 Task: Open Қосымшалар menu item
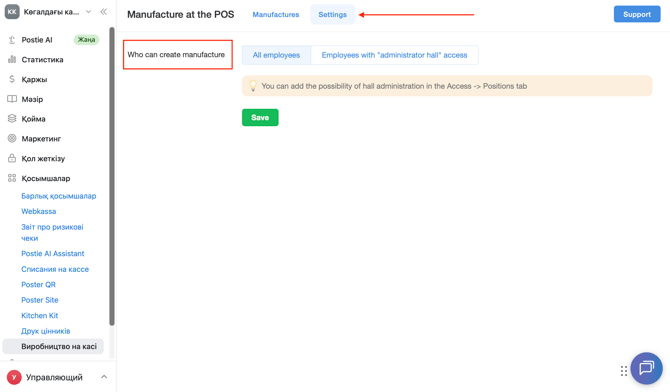point(46,178)
